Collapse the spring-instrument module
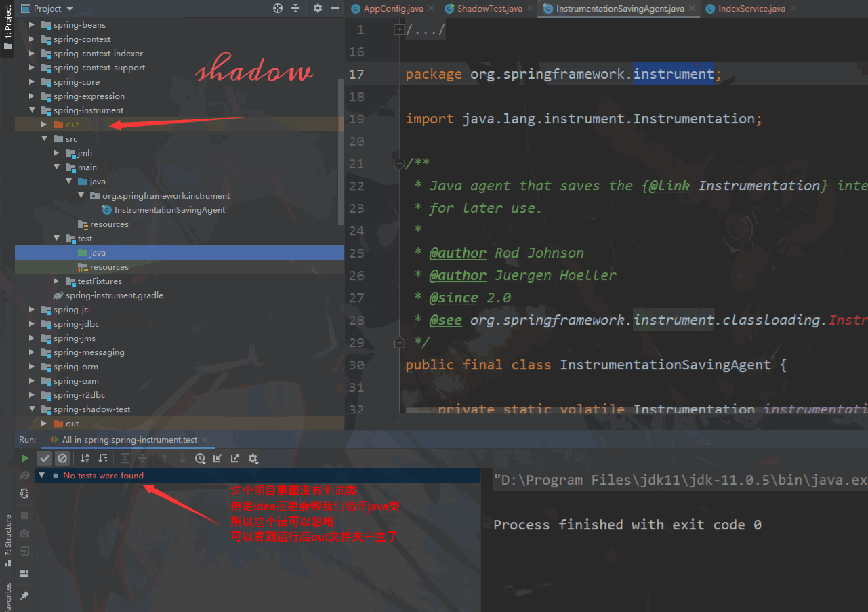This screenshot has height=612, width=868. (x=32, y=110)
